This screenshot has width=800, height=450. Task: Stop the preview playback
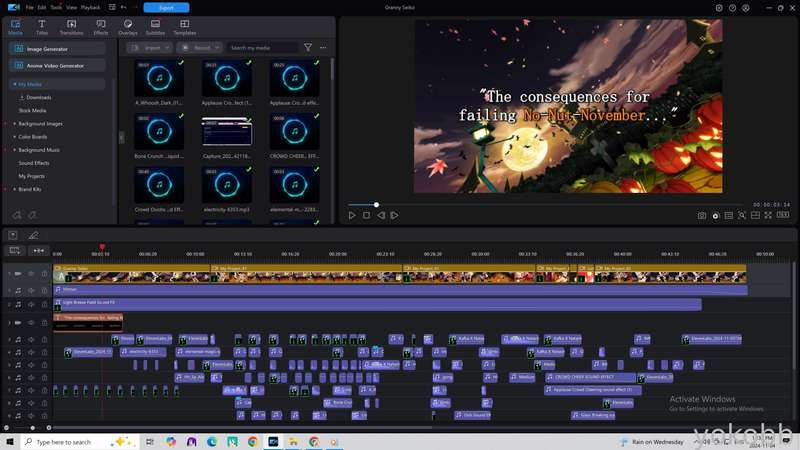[x=366, y=216]
